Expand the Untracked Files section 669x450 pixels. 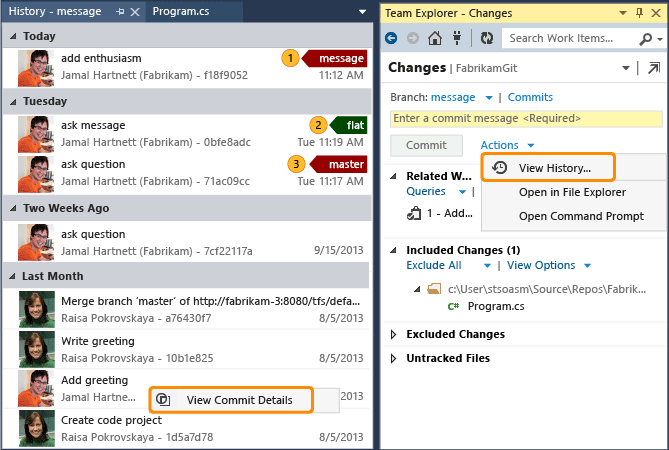coord(394,358)
